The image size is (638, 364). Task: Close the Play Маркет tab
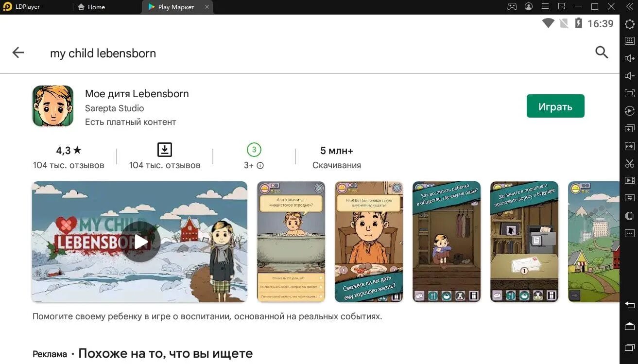207,7
